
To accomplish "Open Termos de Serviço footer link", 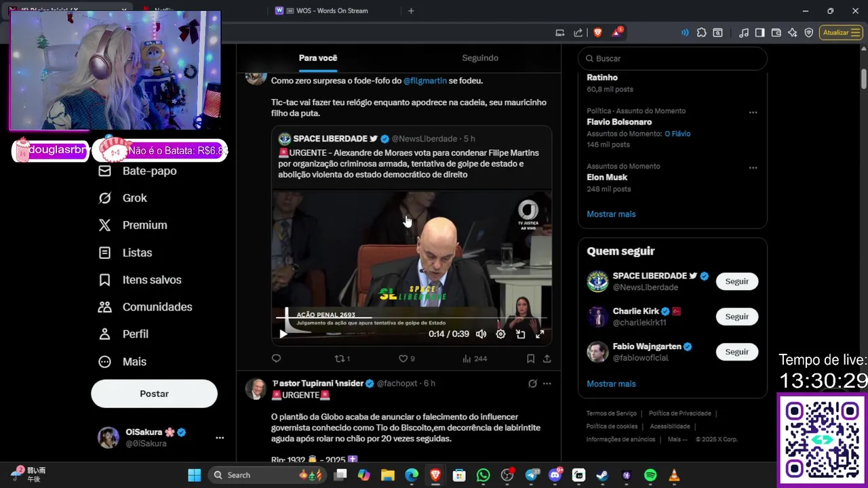I will point(611,413).
